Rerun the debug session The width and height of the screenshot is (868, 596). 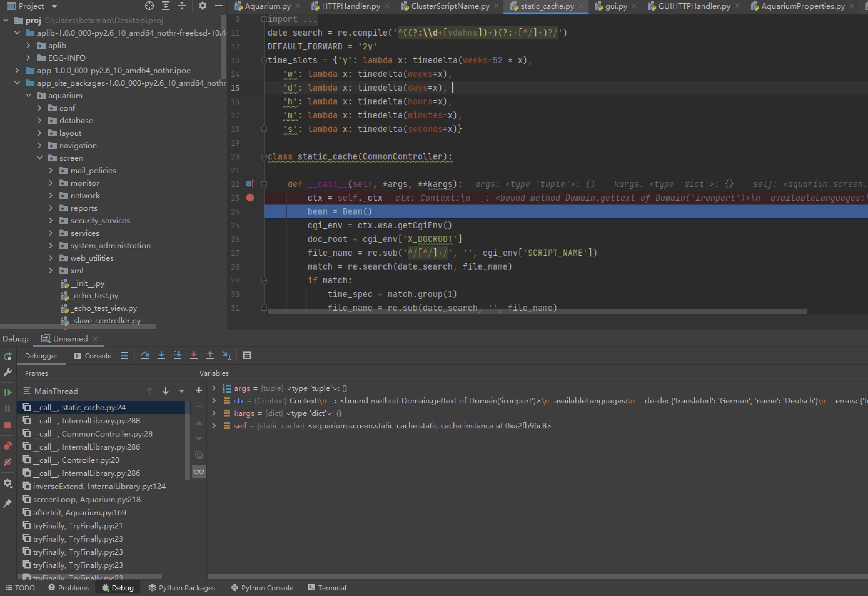pyautogui.click(x=8, y=356)
